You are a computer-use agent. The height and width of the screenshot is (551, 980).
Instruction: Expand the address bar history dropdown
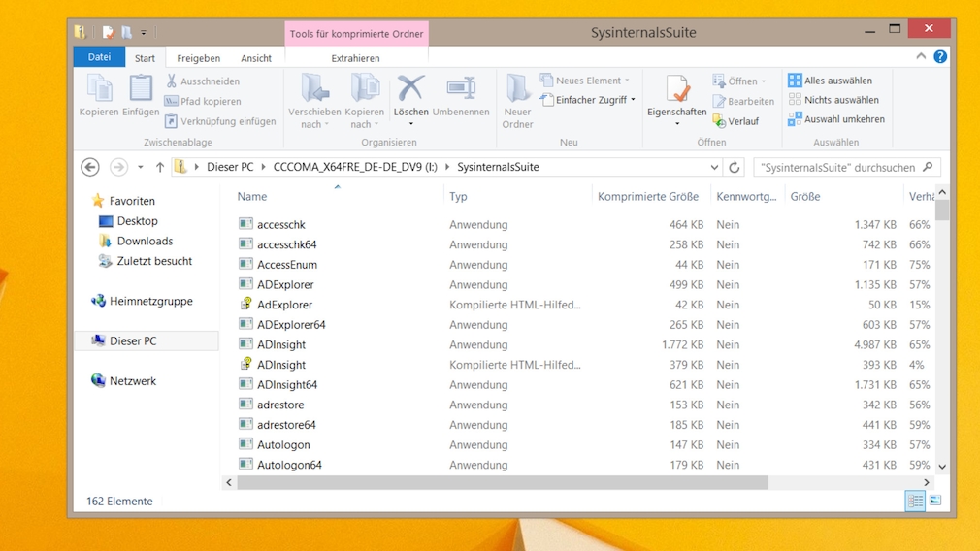coord(714,167)
